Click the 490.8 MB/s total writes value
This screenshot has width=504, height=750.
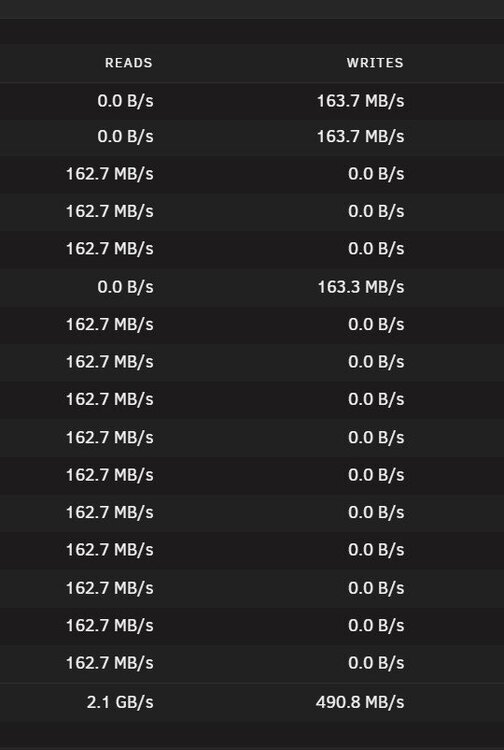[x=360, y=702]
